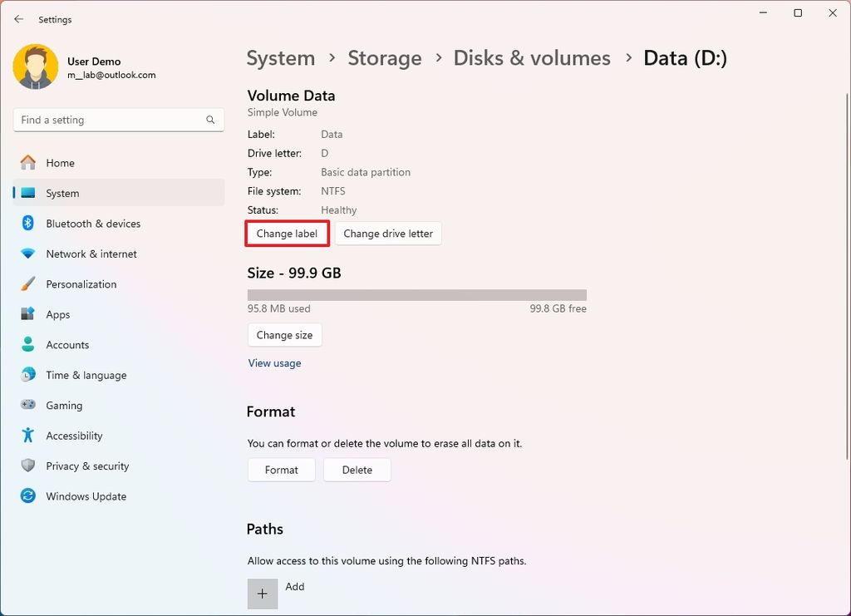Go to Storage in the breadcrumb

coord(384,57)
